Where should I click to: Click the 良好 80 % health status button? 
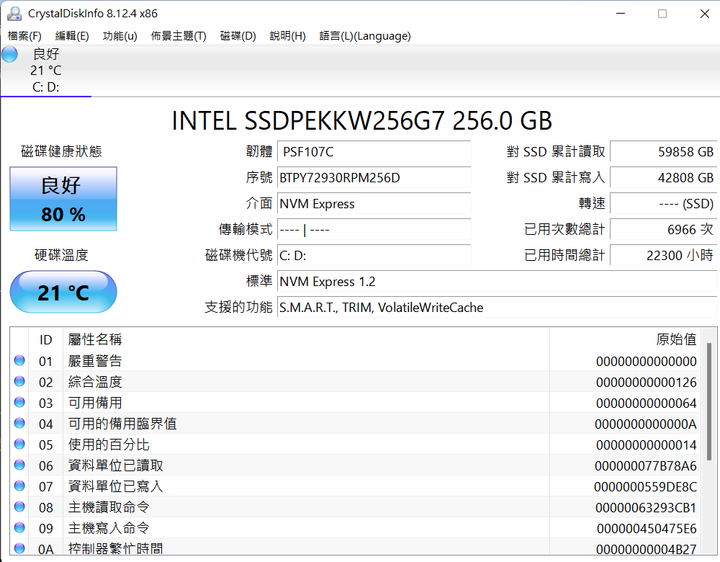coord(63,199)
